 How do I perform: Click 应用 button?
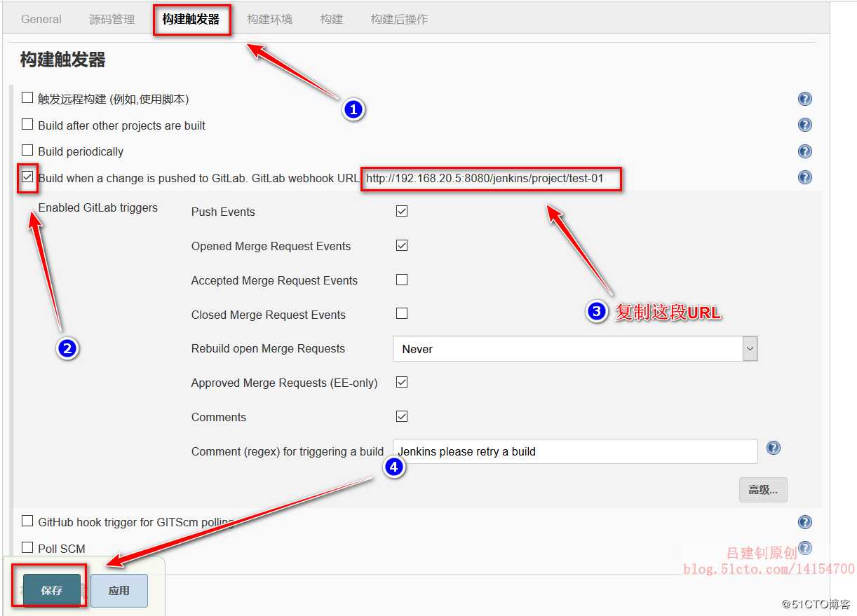(x=119, y=591)
